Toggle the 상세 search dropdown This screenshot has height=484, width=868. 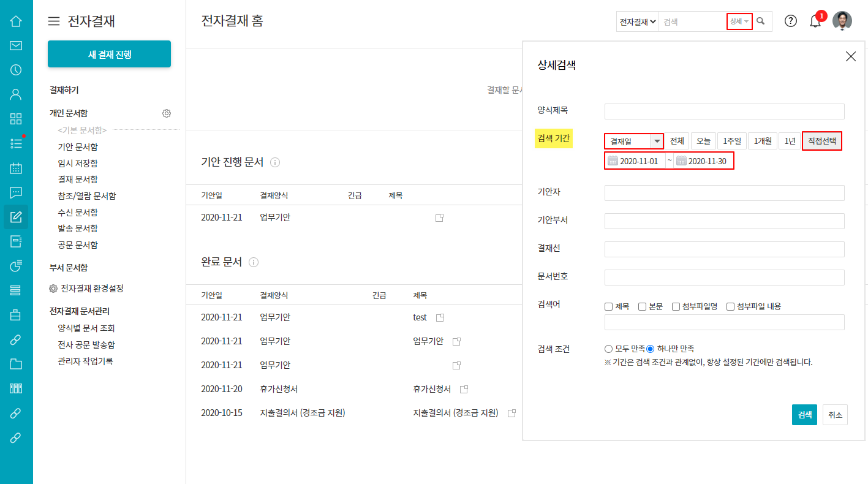739,21
